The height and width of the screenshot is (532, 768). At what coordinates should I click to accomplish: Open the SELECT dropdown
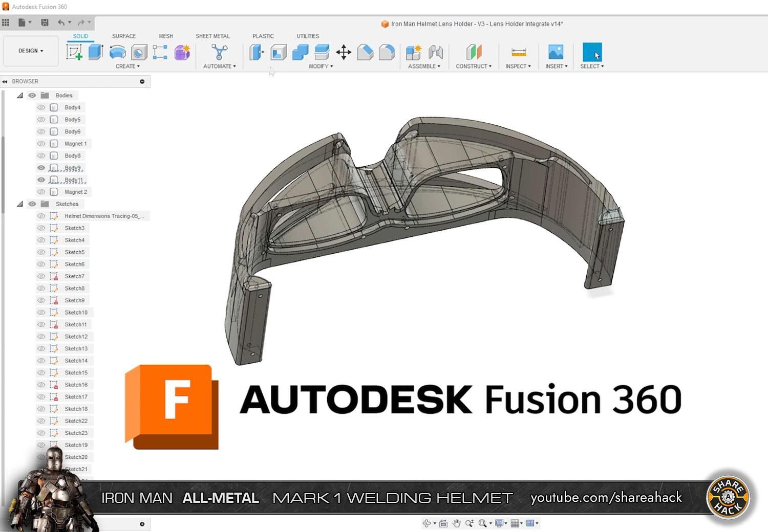click(592, 66)
